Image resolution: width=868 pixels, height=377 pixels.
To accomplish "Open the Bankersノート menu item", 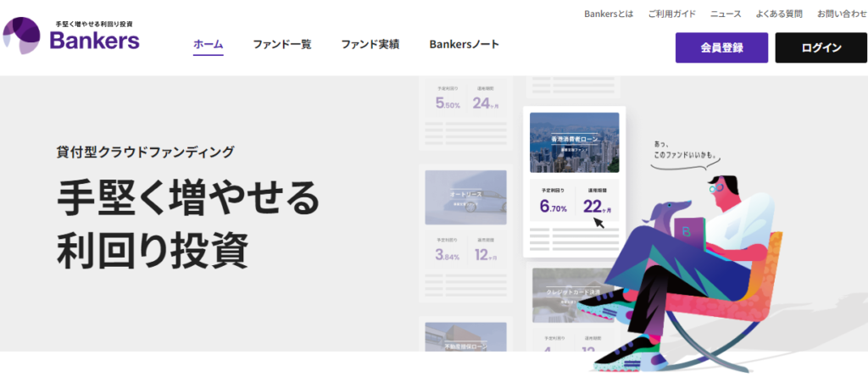I will (464, 45).
